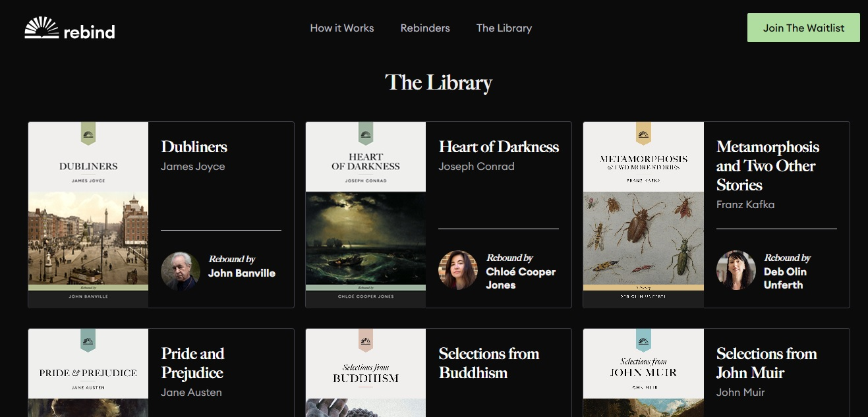Click the blue ribbon on John Muir cover
868x417 pixels.
pos(643,341)
